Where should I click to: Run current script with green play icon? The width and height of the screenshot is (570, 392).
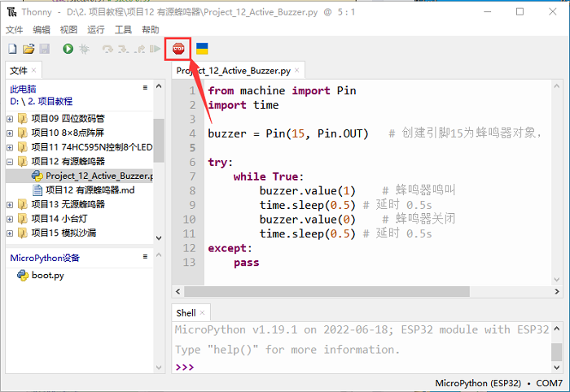68,50
